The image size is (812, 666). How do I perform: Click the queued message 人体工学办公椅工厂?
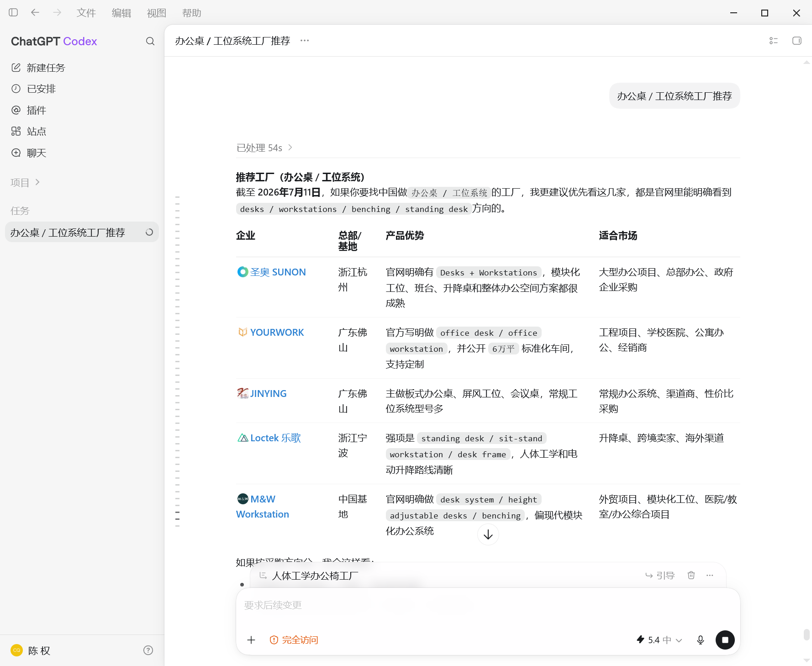(x=315, y=576)
